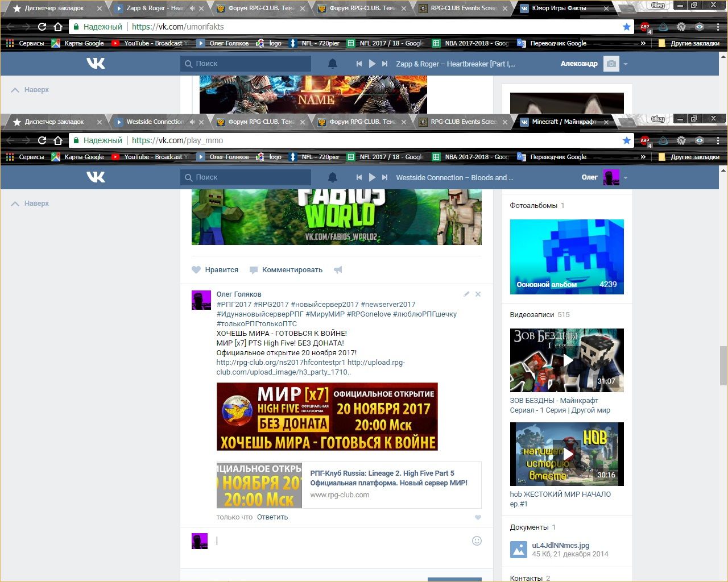This screenshot has height=582, width=728.
Task: Mute the Westside Connection tab audio
Action: tap(192, 122)
